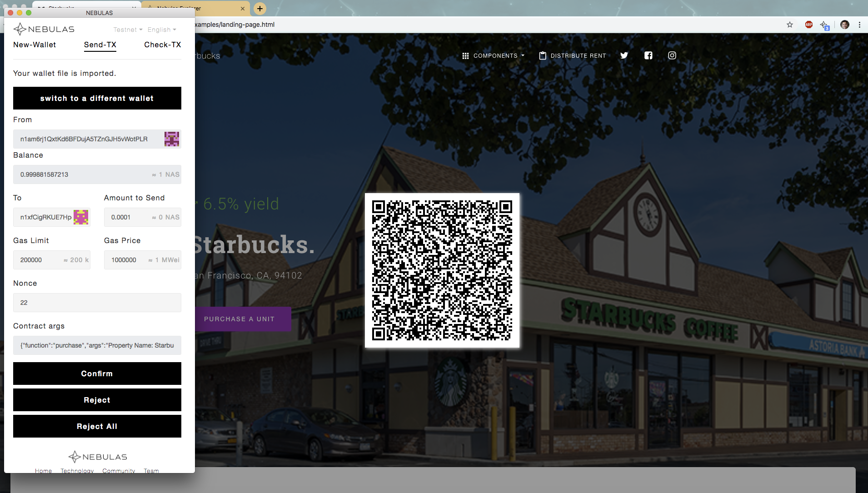Click the Nebulas logo at popup top
The width and height of the screenshot is (868, 493).
coord(44,29)
